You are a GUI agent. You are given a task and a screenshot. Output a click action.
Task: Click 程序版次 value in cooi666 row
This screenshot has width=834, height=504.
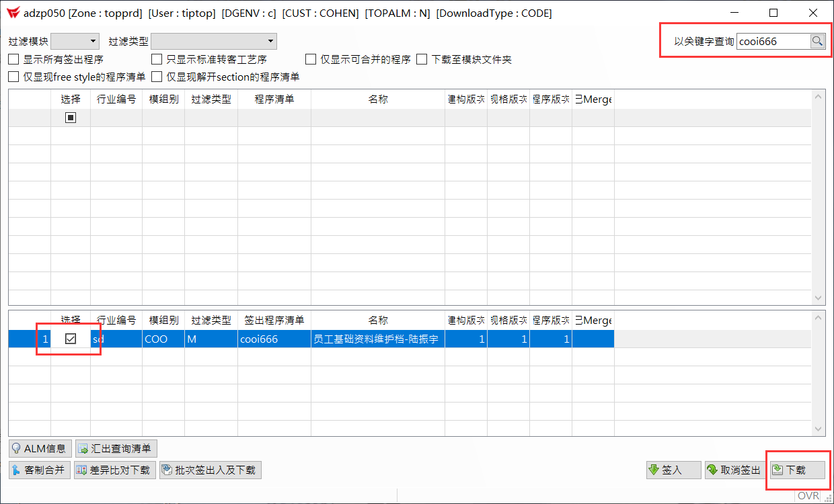point(551,339)
